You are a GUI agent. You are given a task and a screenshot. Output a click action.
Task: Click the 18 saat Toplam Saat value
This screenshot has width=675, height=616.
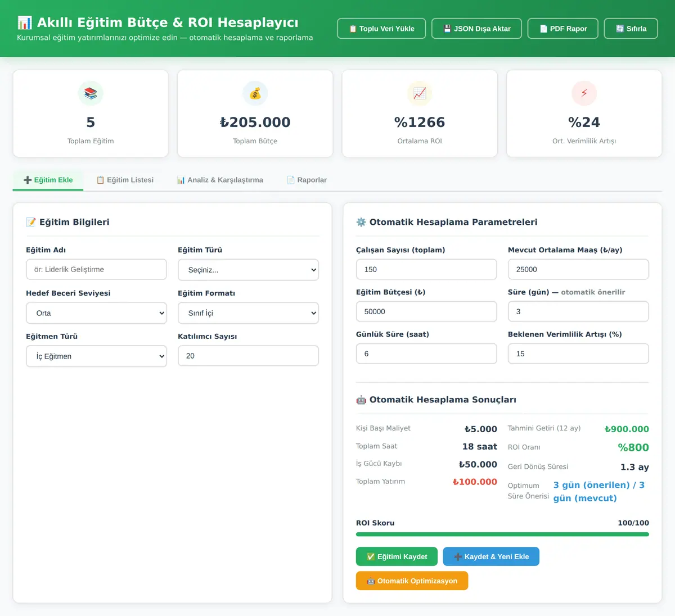480,446
